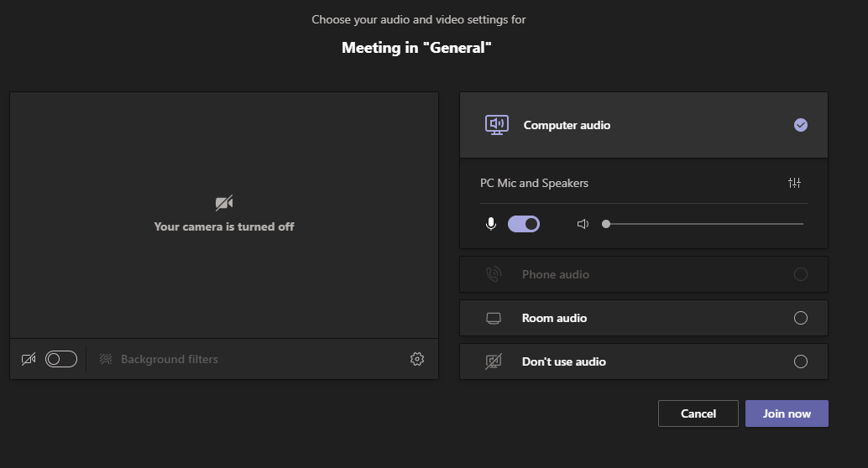This screenshot has height=468, width=868.
Task: Click the Don't use audio icon
Action: (494, 361)
